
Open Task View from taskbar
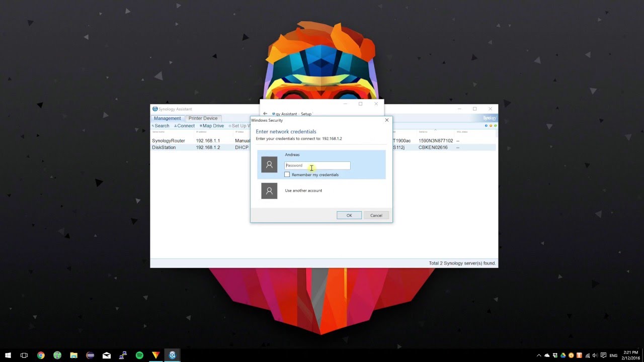point(24,355)
